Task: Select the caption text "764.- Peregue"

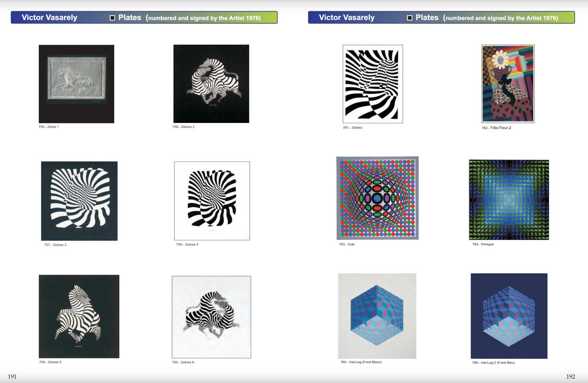Action: (x=483, y=245)
